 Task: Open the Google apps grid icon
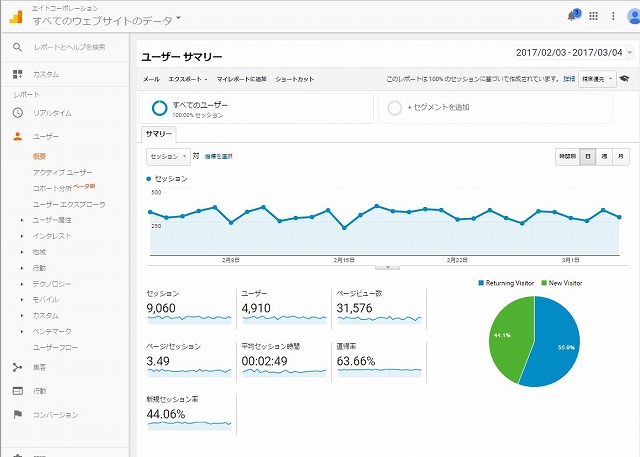(593, 16)
